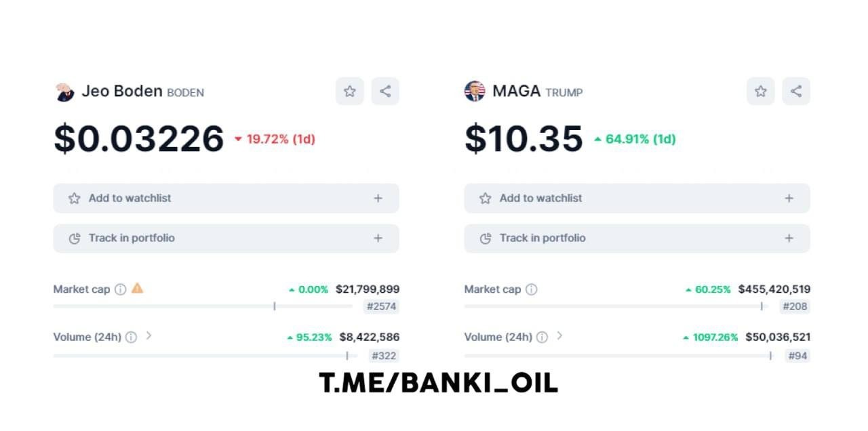The image size is (868, 431).
Task: Add Jeo Boden to watchlist
Action: pos(226,198)
